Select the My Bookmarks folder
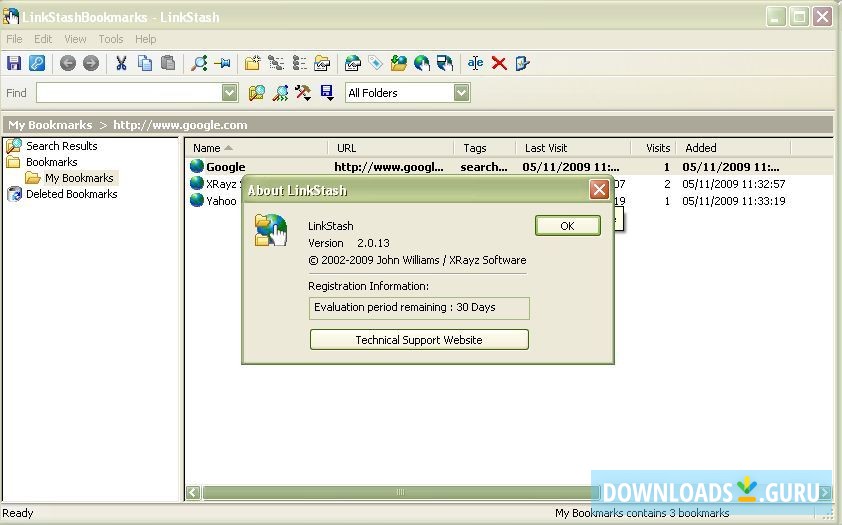This screenshot has width=842, height=525. 79,178
